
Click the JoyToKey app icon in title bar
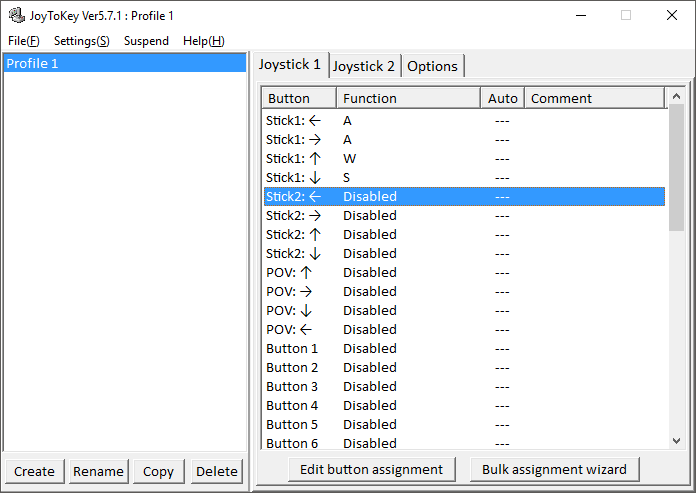pos(16,15)
